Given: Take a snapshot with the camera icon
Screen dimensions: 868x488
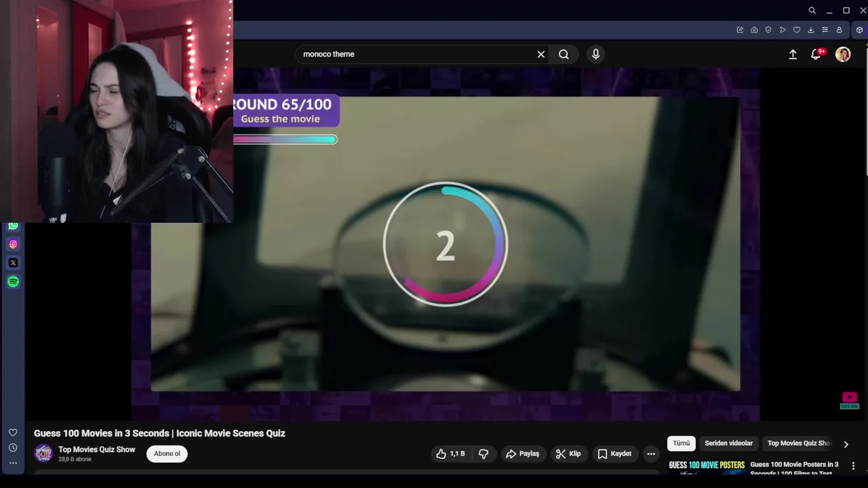Looking at the screenshot, I should point(754,30).
